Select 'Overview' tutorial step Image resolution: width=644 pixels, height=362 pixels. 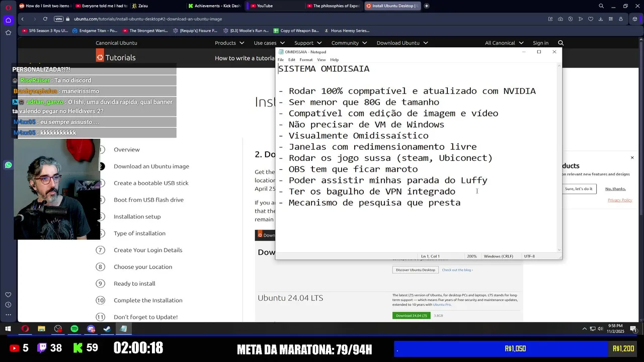tap(127, 149)
